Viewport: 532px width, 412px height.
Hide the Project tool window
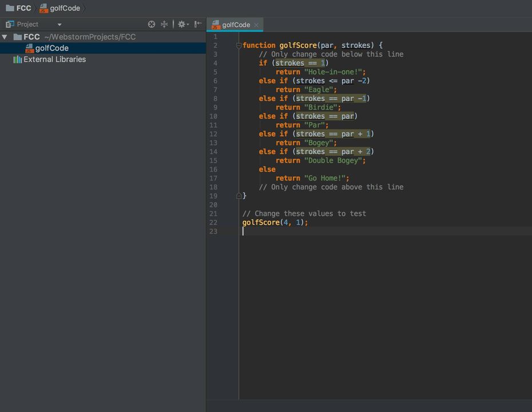click(x=198, y=24)
